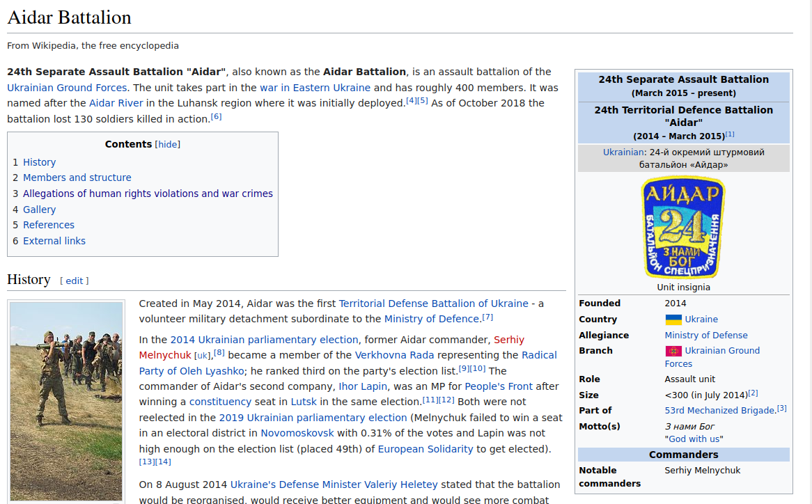Open citation [1] in infobox header
The image size is (812, 504).
[730, 134]
